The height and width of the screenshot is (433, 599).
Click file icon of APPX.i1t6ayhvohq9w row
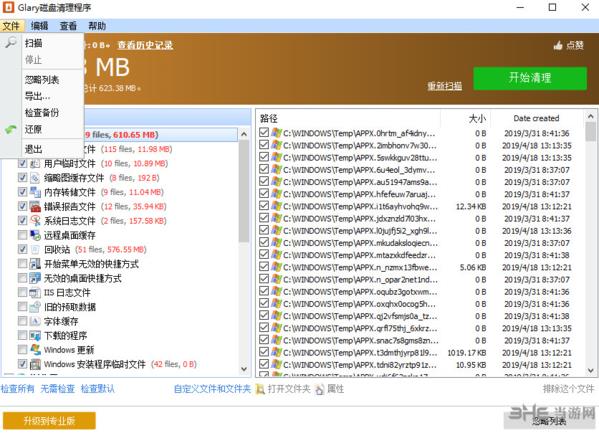[x=276, y=206]
